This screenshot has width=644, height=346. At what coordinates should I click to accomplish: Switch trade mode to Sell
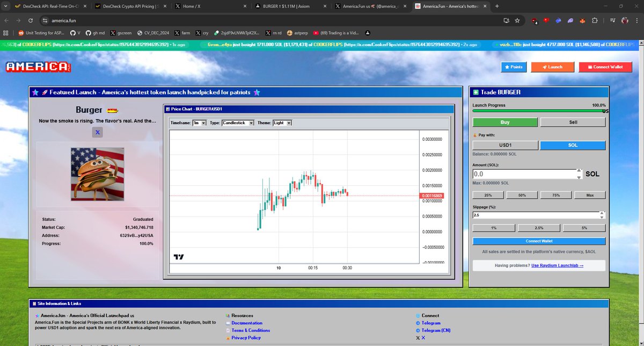pos(573,122)
